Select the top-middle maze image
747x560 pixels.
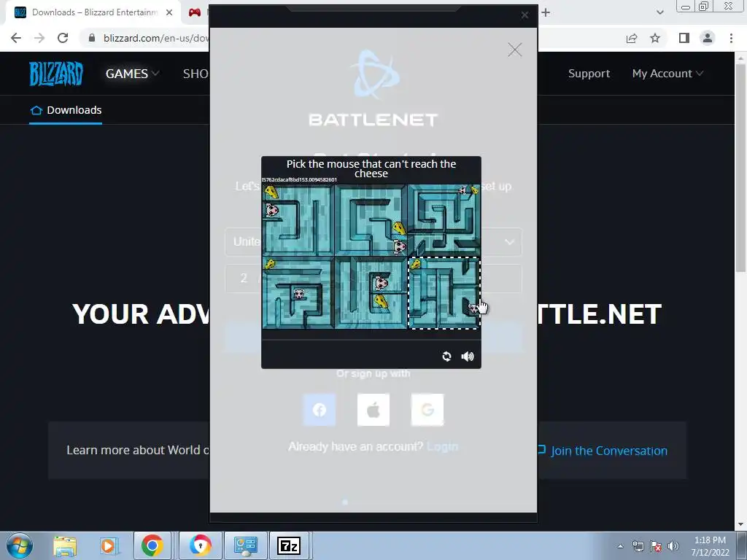tap(371, 220)
